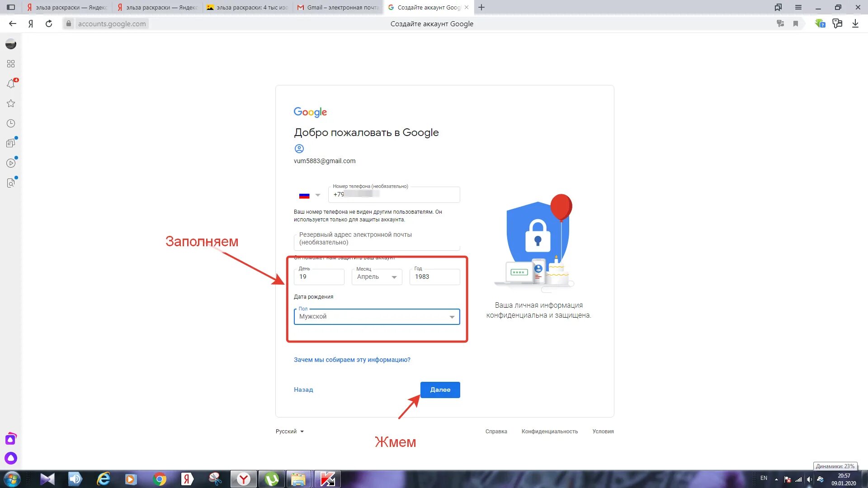Enable male gender Мужской selection
868x488 pixels.
pyautogui.click(x=377, y=316)
